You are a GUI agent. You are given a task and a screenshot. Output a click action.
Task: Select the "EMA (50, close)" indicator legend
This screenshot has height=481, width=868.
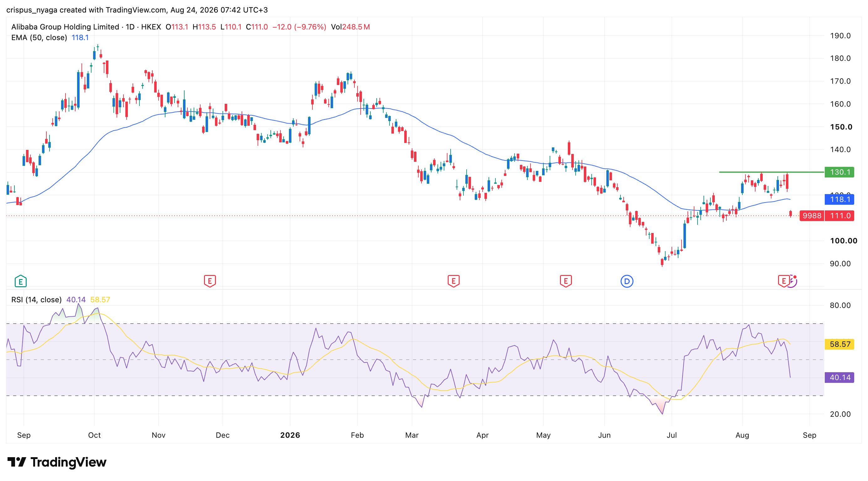39,38
